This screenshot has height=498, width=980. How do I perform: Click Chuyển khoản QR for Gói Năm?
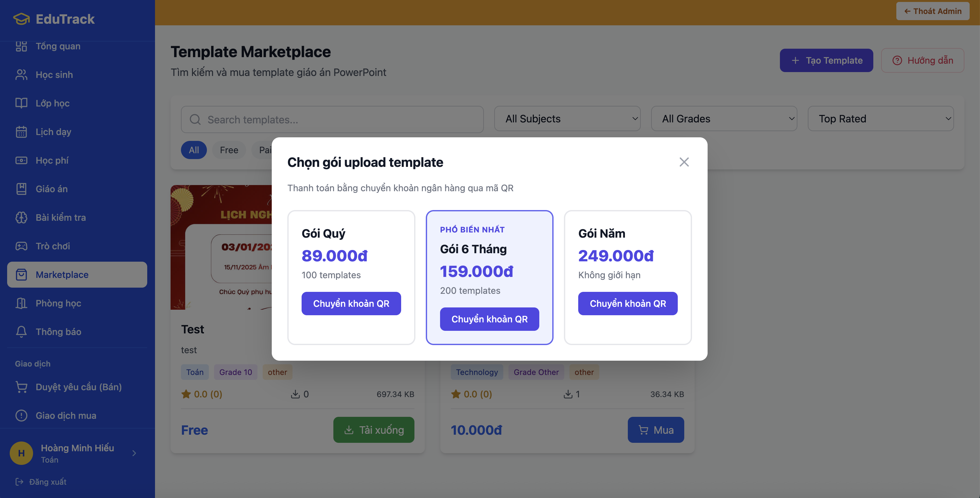coord(627,304)
